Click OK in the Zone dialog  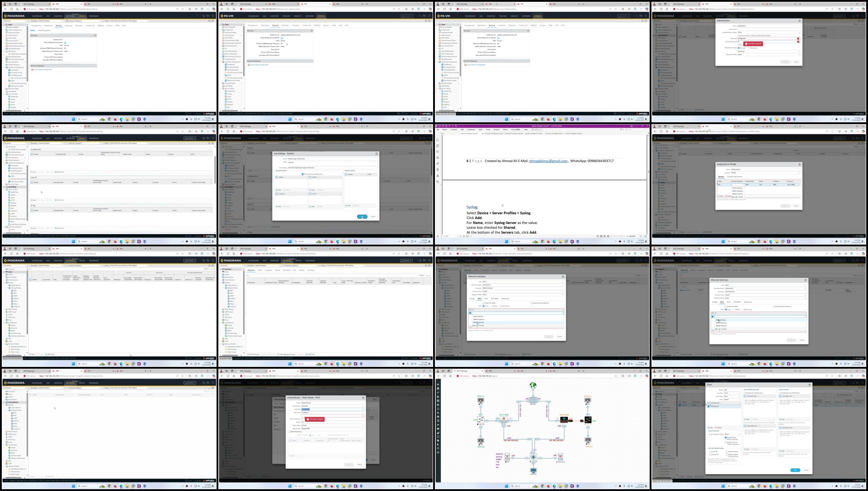[x=795, y=470]
